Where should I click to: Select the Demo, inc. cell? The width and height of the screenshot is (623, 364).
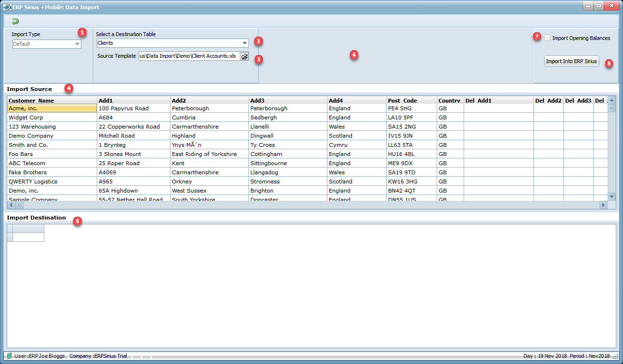[52, 191]
